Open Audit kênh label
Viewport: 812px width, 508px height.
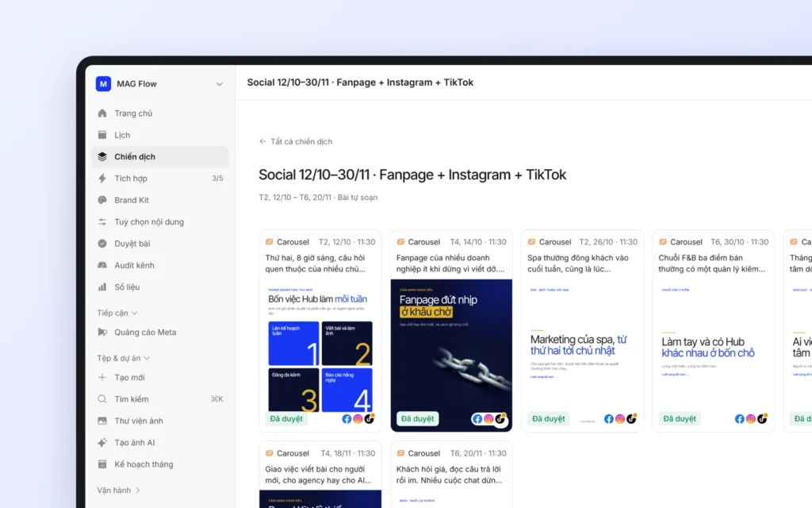134,265
